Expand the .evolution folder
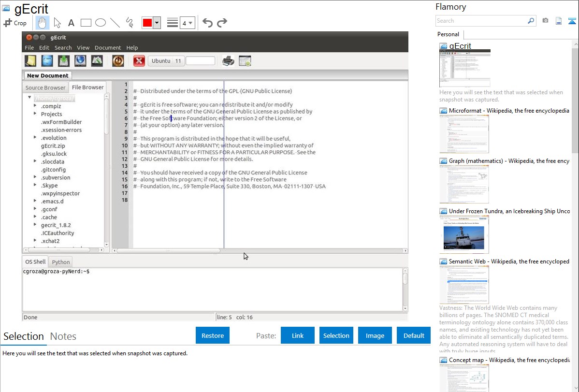Image resolution: width=579 pixels, height=392 pixels. pyautogui.click(x=35, y=137)
